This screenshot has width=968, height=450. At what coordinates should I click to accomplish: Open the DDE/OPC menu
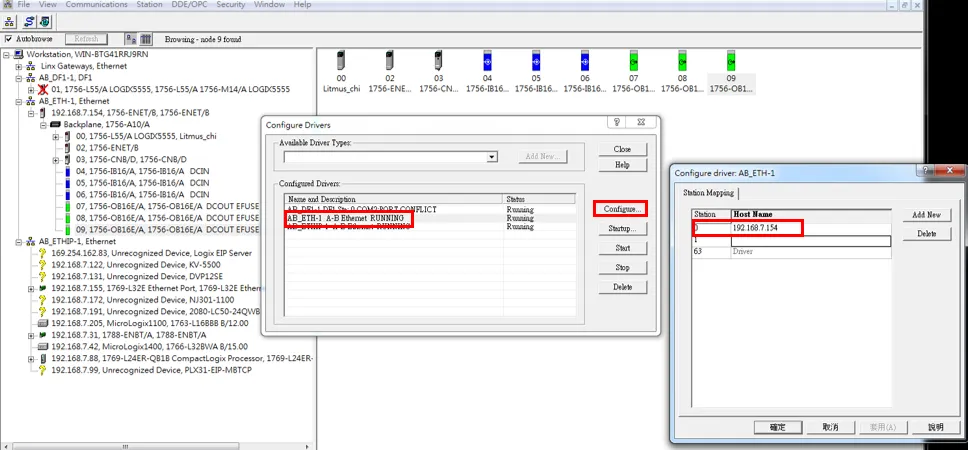(x=190, y=4)
